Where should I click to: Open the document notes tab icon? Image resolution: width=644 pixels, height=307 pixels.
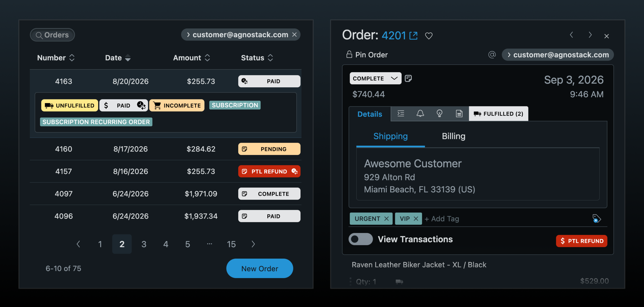(459, 113)
